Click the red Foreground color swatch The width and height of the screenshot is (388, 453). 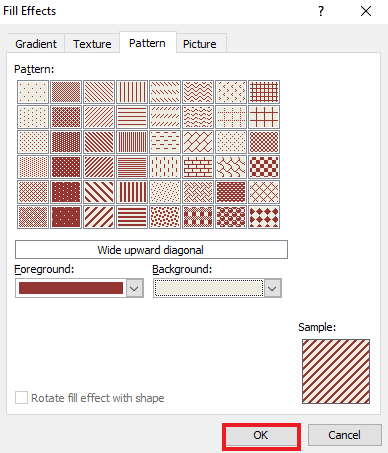71,288
